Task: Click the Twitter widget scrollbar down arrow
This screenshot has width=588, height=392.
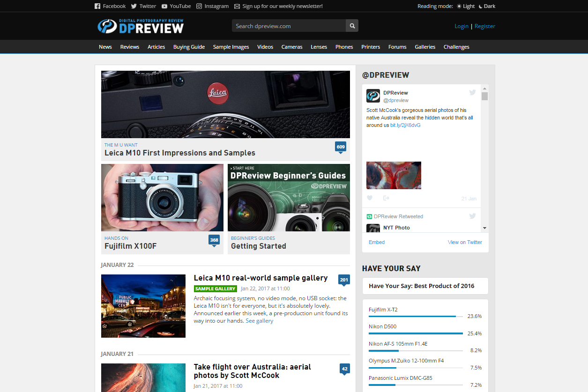Action: (484, 228)
